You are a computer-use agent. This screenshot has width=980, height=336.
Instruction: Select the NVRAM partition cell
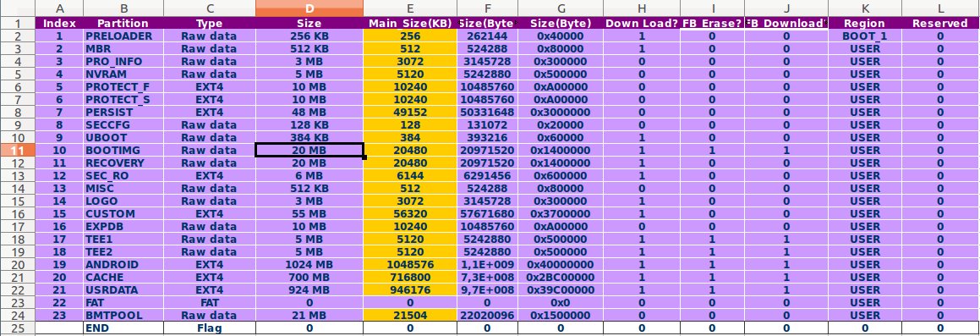point(123,74)
